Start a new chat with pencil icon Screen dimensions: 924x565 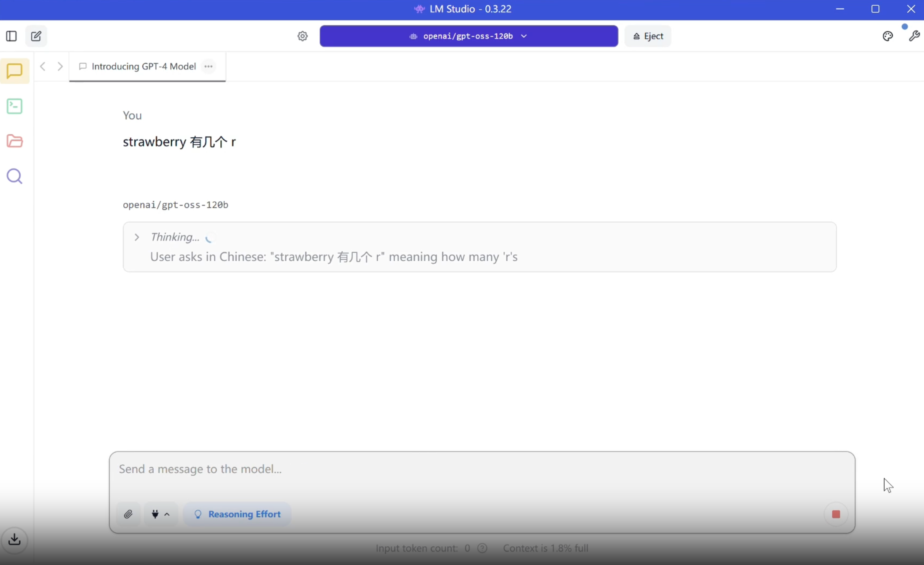[x=36, y=36]
